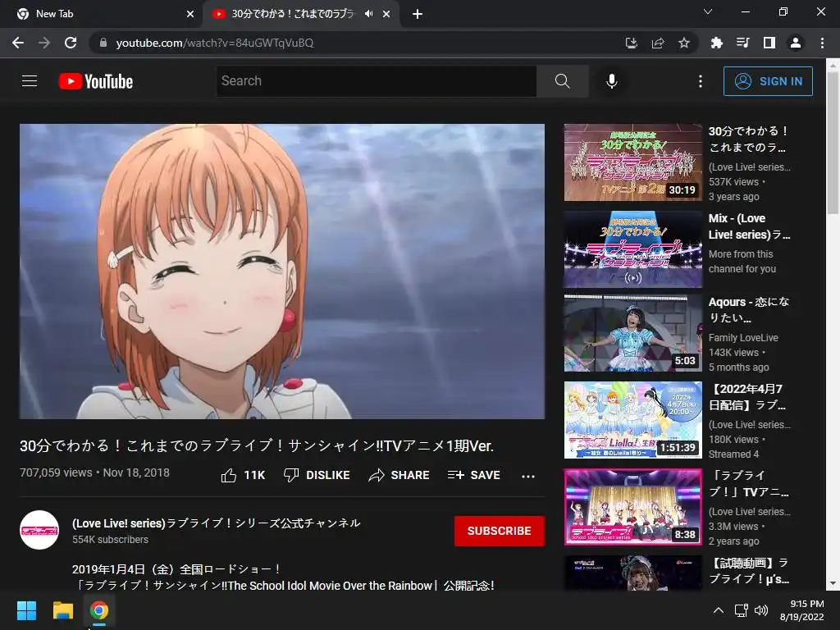The image size is (840, 630).
Task: Click the 'Family LoveLive' channel name
Action: (x=743, y=337)
